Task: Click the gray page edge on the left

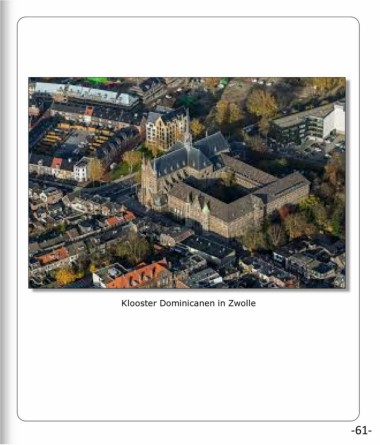Action: tap(5, 222)
